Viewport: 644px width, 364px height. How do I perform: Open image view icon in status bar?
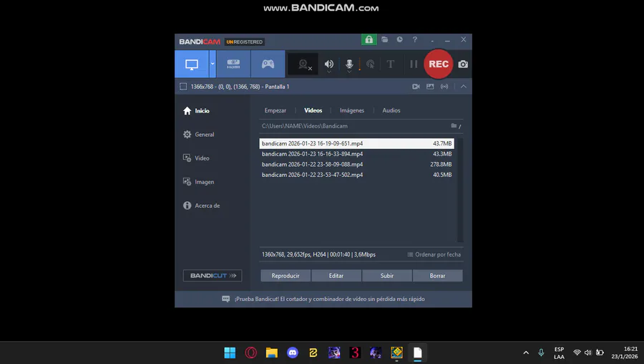tap(430, 87)
